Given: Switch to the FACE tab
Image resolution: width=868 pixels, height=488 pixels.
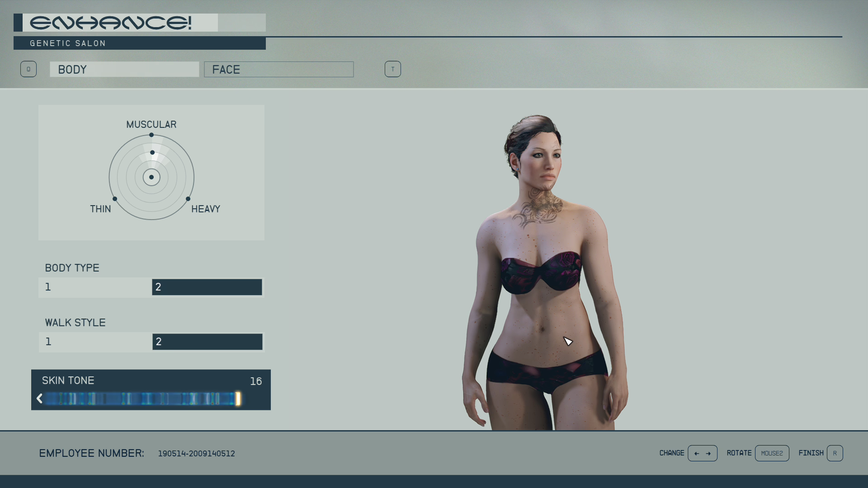Looking at the screenshot, I should [x=278, y=70].
